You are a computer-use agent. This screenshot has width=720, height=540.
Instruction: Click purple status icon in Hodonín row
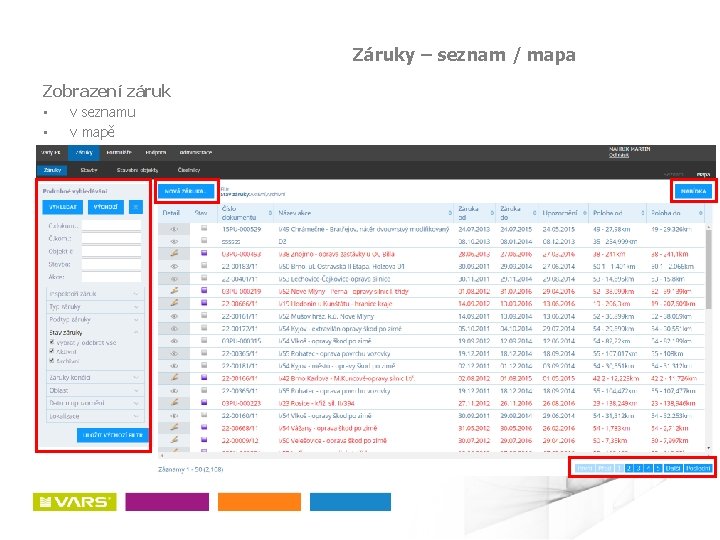[x=204, y=303]
